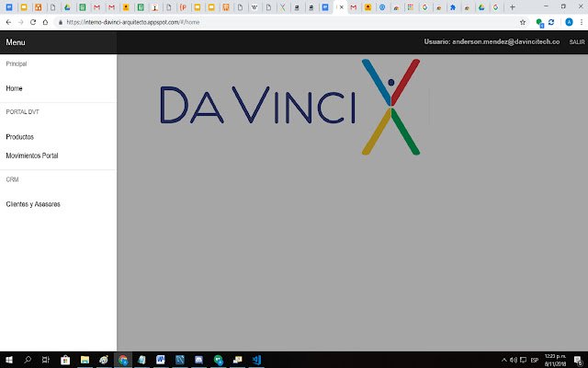Open Home in the sidebar menu
Screen dimensions: 588x368
(14, 88)
